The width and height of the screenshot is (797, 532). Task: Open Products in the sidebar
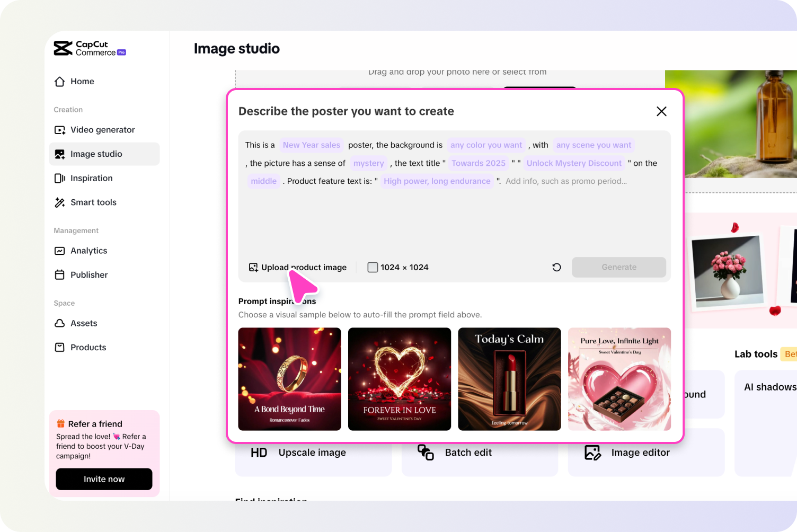pyautogui.click(x=104, y=348)
